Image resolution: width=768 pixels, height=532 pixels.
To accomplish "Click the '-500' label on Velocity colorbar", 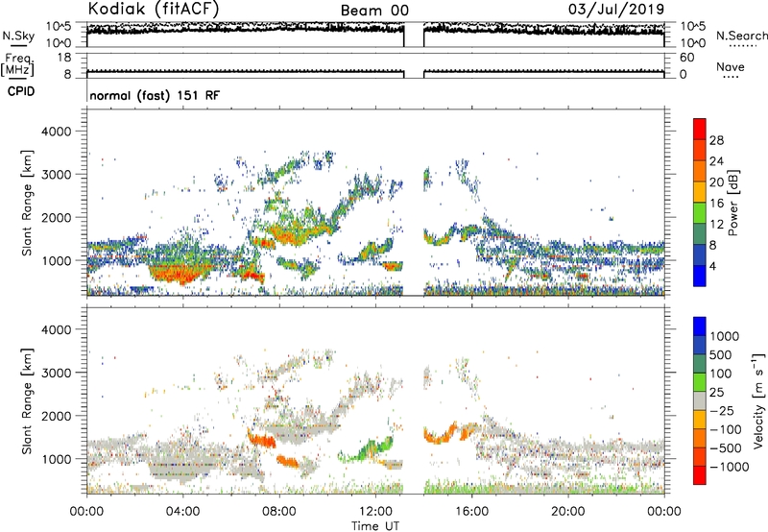I will click(x=726, y=447).
